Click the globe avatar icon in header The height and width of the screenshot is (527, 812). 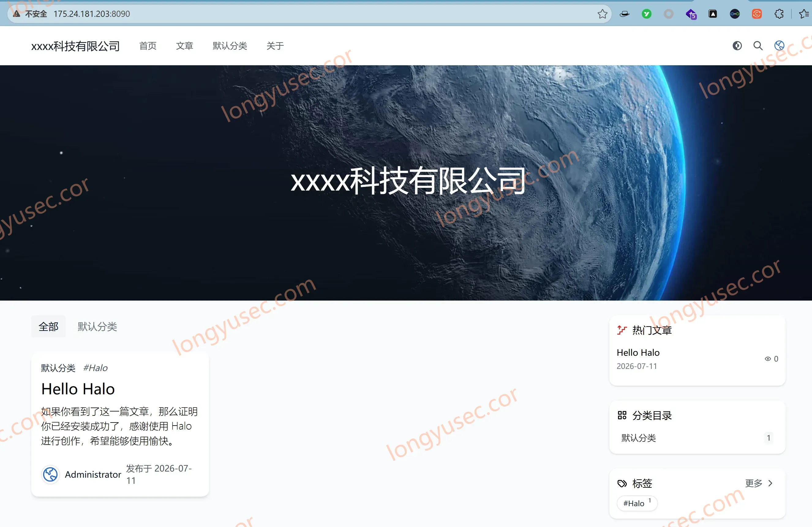779,46
